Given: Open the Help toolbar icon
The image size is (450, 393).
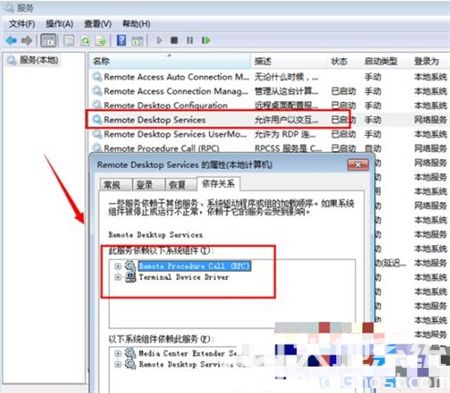Looking at the screenshot, I should coord(121,41).
